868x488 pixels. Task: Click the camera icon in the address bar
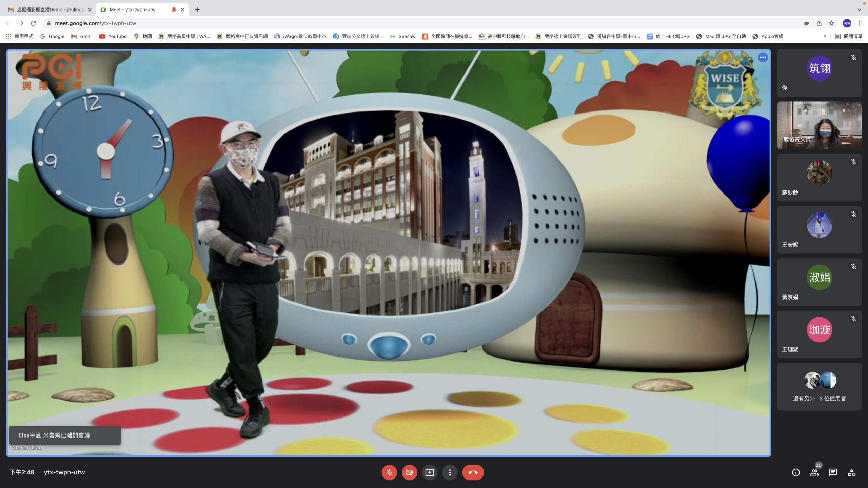point(807,23)
